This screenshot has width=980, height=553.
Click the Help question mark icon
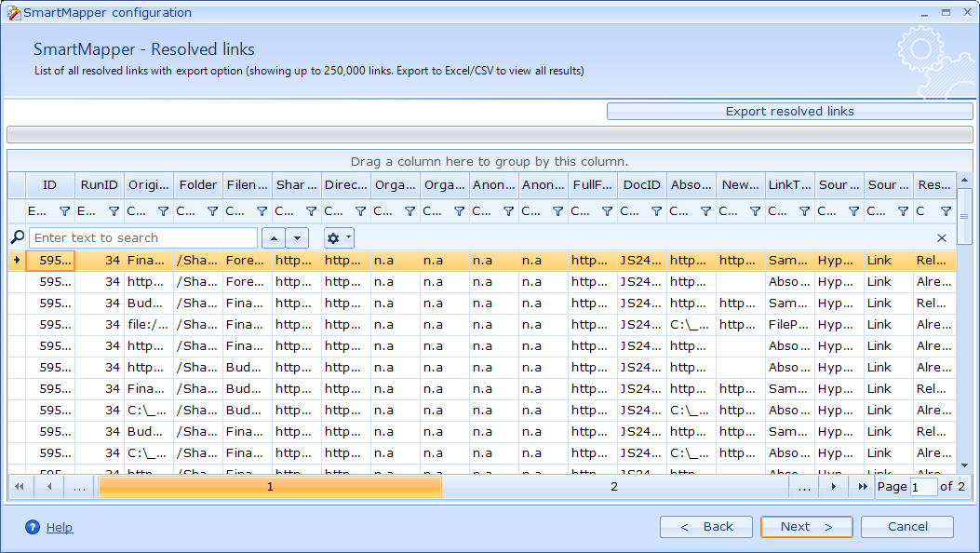point(33,527)
